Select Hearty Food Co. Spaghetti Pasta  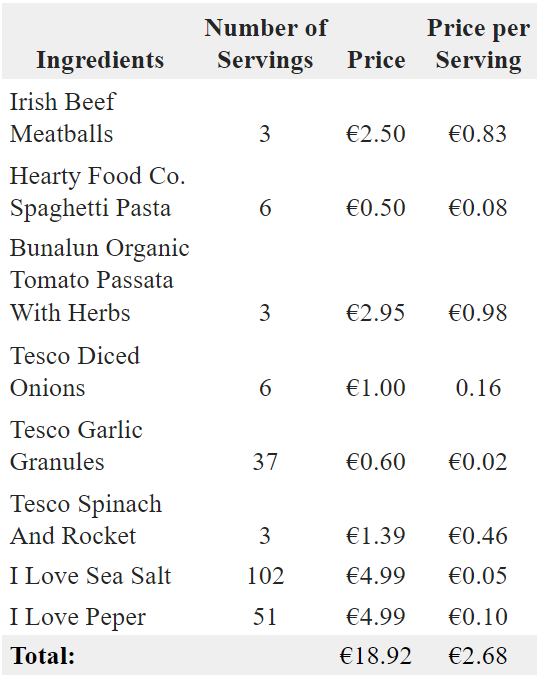97,191
